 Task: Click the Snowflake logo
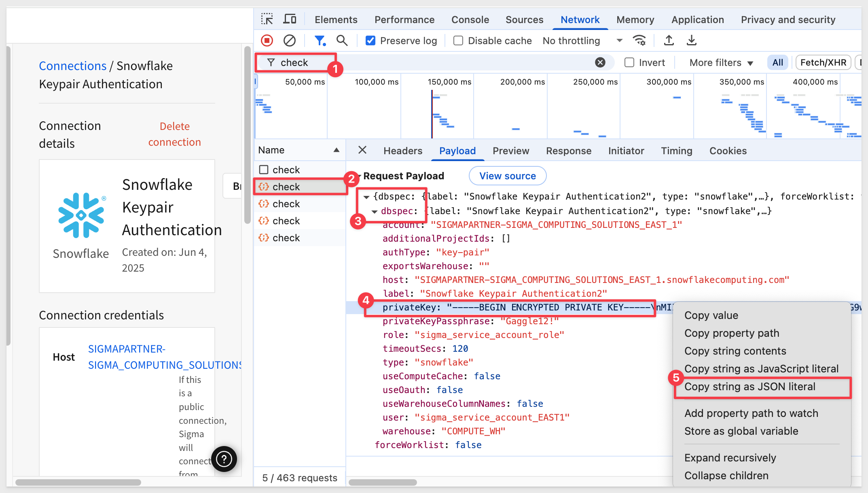click(x=81, y=215)
